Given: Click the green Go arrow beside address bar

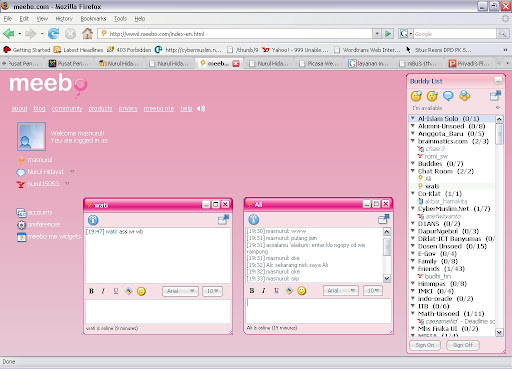Looking at the screenshot, I should point(388,34).
